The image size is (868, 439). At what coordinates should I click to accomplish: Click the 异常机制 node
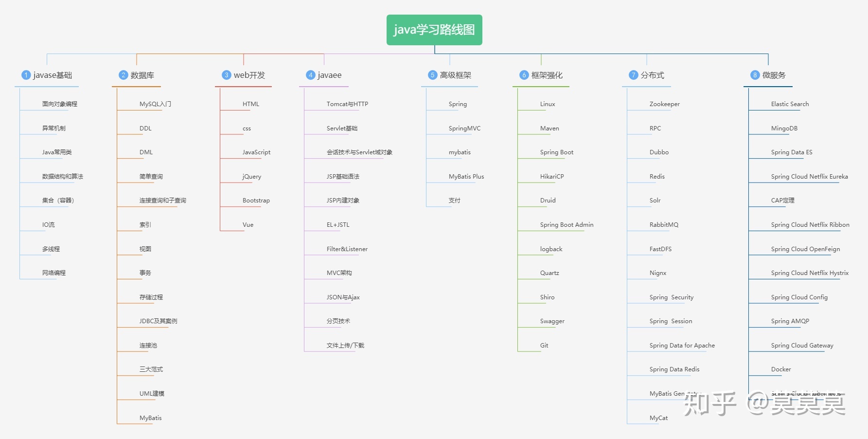pos(54,128)
